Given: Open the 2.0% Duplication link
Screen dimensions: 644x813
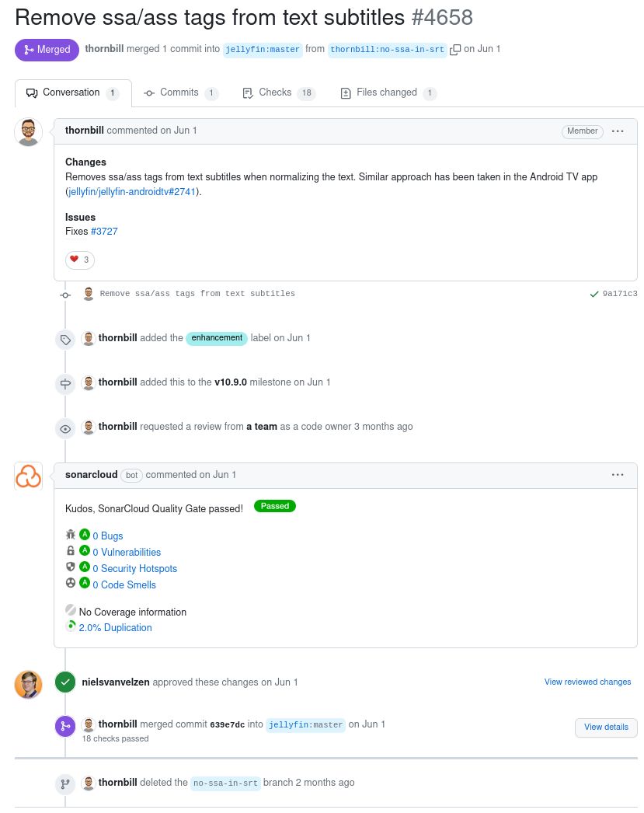Looking at the screenshot, I should (115, 628).
